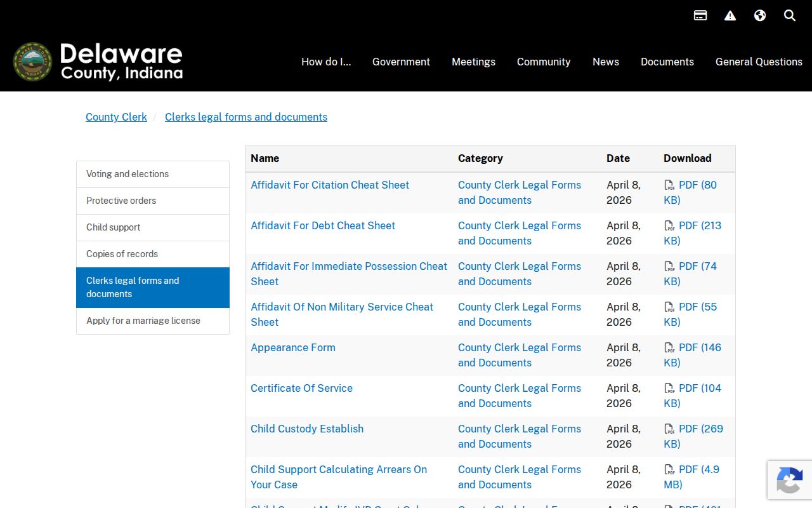Open the Community menu

pos(544,62)
